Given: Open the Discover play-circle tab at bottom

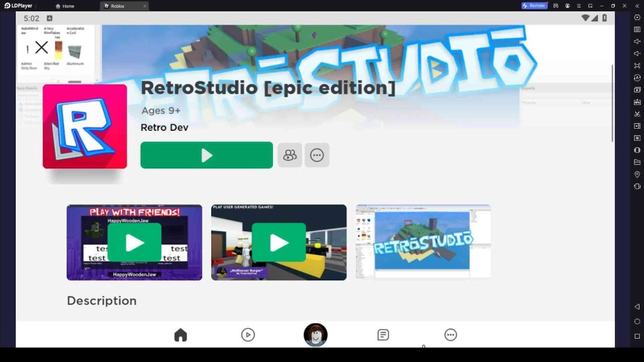Looking at the screenshot, I should 248,335.
